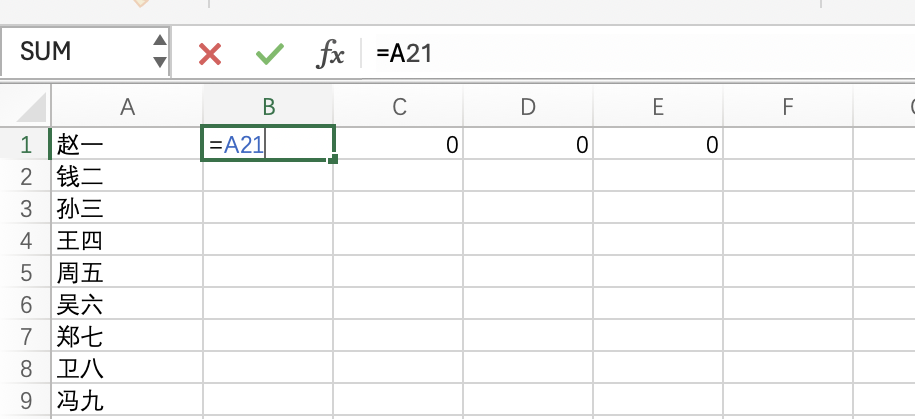Click cell A1 containing 赵一
The height and width of the screenshot is (419, 915).
click(127, 145)
